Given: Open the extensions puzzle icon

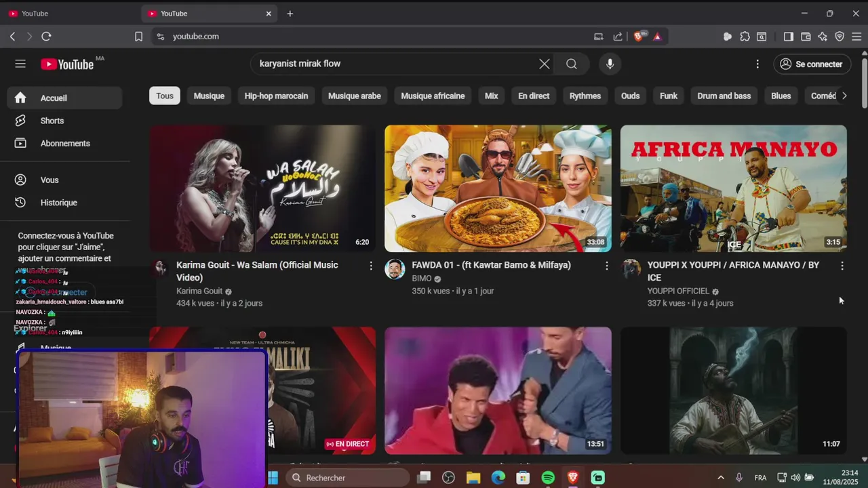Looking at the screenshot, I should point(745,37).
